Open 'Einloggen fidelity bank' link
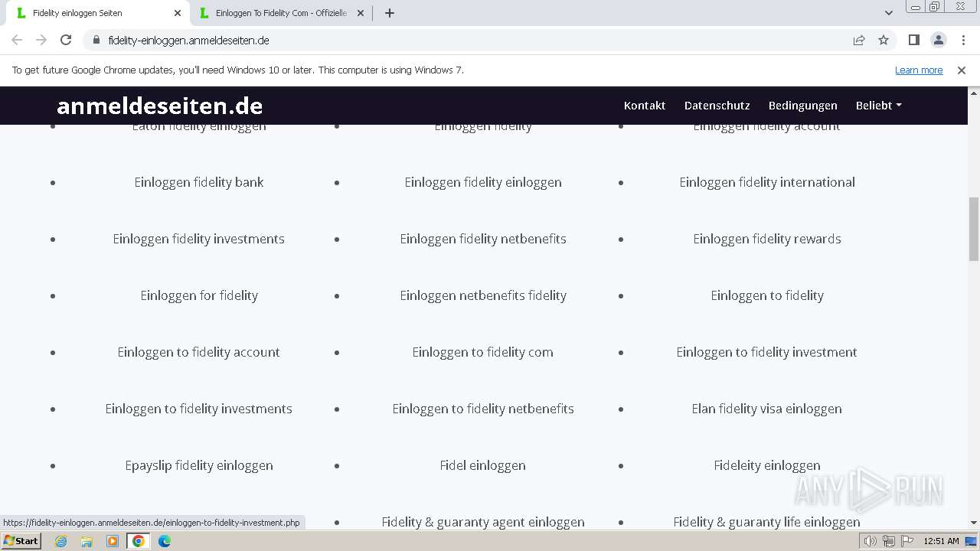Screen dimensions: 980x551 [199, 182]
